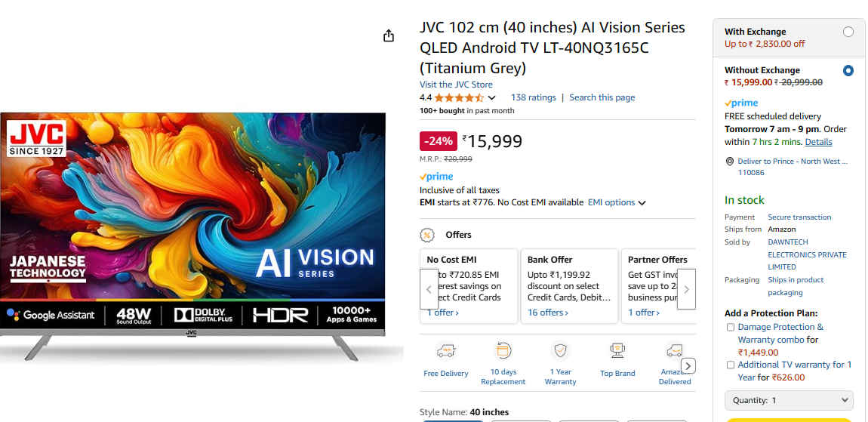
Task: Click the share icon above the product image
Action: coord(389,35)
